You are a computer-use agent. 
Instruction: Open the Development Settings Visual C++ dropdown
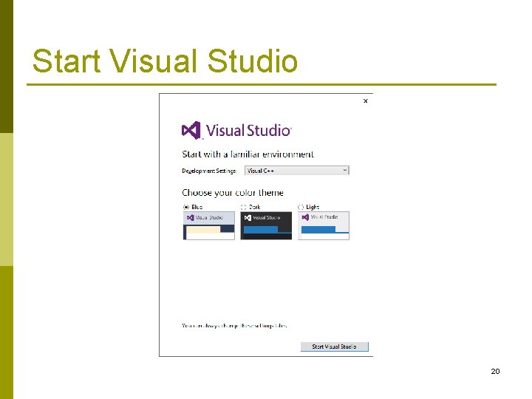297,171
